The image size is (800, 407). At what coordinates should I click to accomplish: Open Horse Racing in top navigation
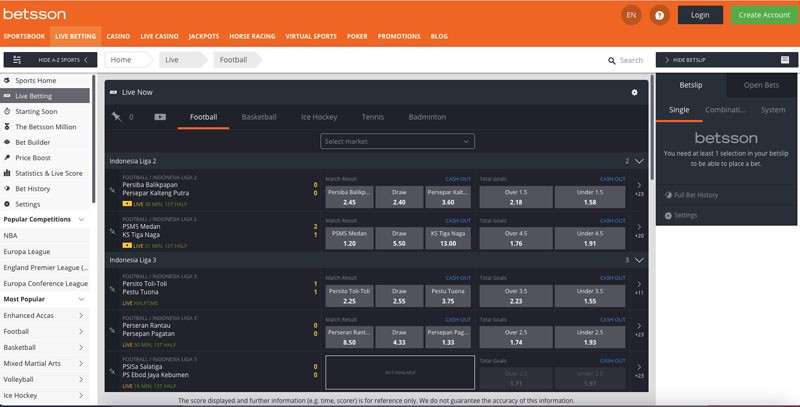252,36
